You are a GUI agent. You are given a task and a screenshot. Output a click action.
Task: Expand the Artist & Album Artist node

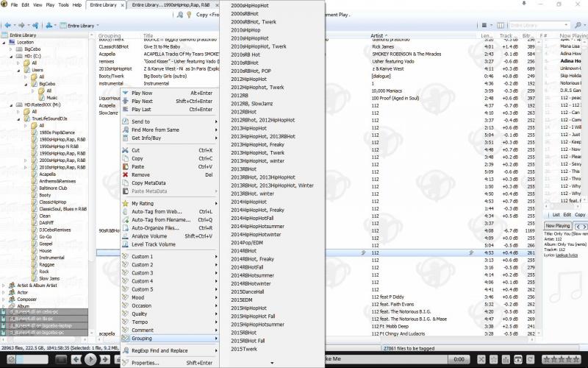click(4, 286)
